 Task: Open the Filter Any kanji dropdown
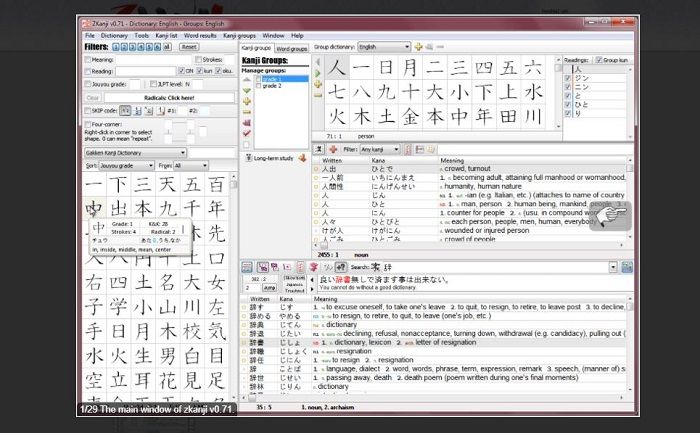pos(379,150)
